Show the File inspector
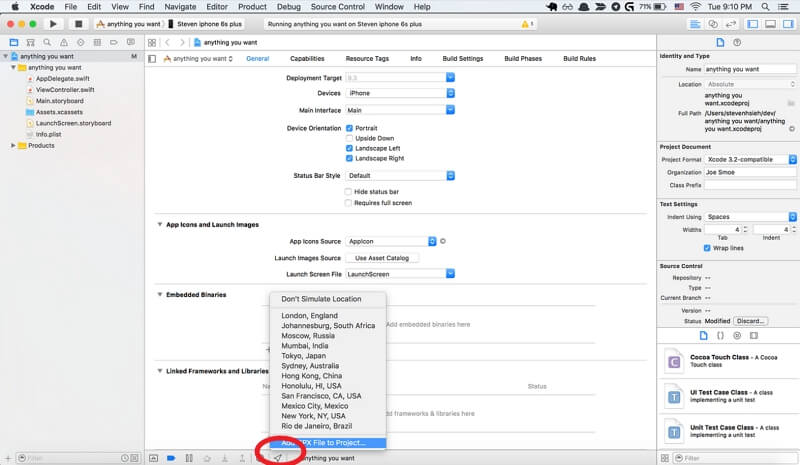Screen dimensions: 800x465 [720, 42]
